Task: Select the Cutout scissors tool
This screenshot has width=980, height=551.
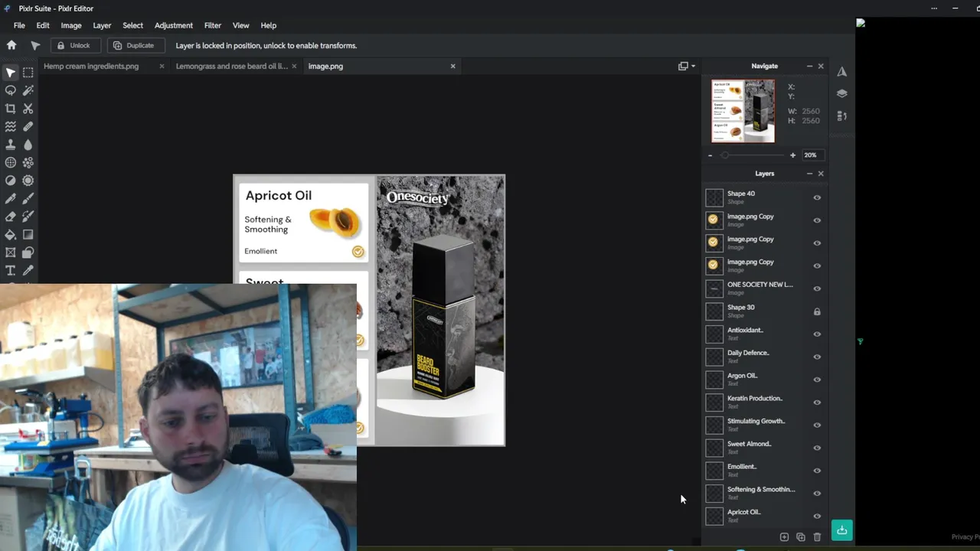Action: 28,109
